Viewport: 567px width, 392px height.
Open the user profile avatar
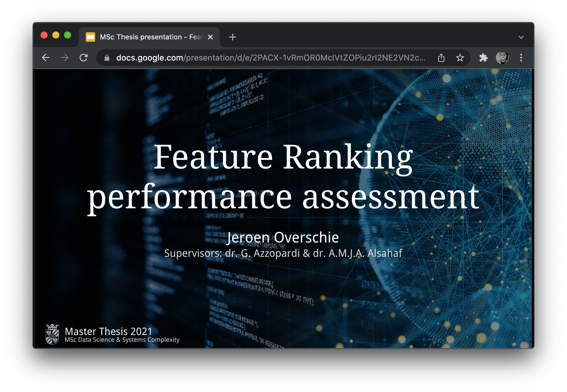[502, 58]
